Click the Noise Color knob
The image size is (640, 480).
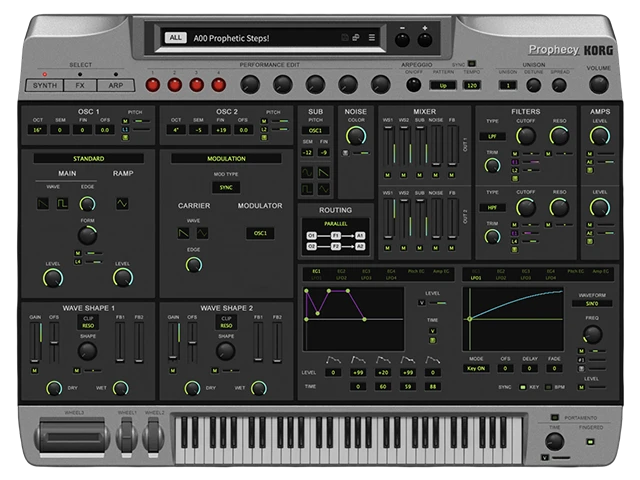point(356,136)
